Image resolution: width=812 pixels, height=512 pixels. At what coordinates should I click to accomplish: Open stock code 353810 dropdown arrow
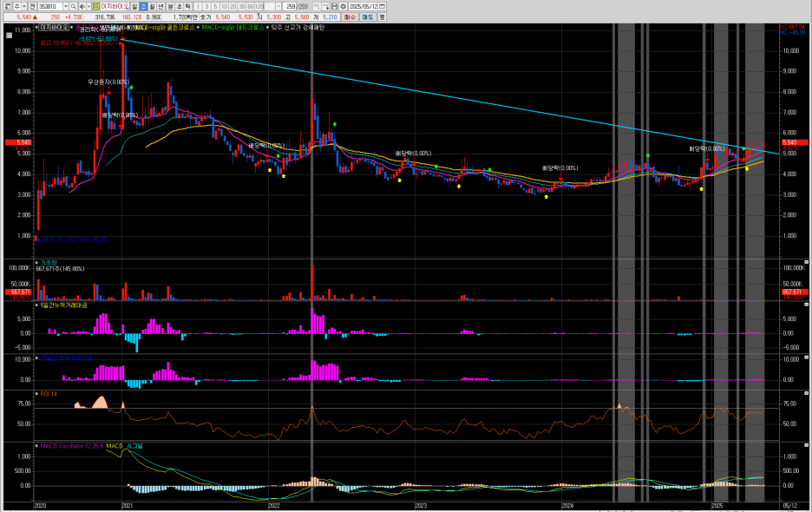(x=66, y=6)
